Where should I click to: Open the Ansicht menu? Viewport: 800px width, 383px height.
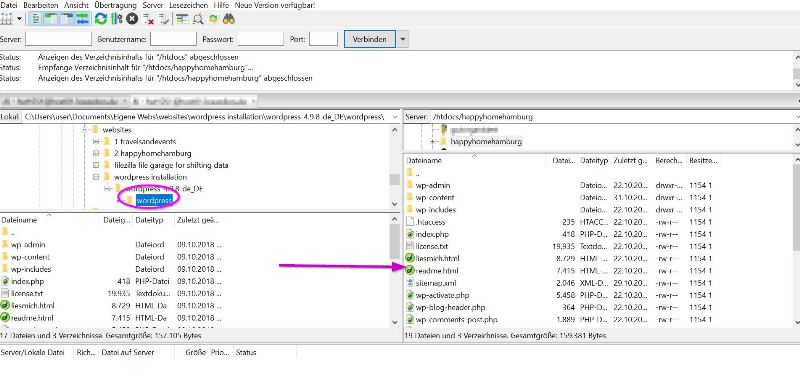tap(76, 5)
